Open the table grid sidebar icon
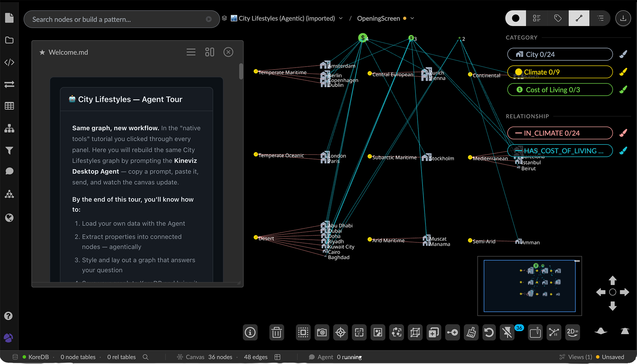This screenshot has width=637, height=364. click(9, 106)
